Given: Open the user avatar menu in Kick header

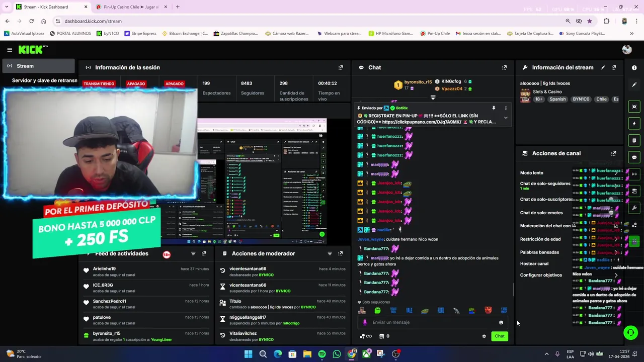Looking at the screenshot, I should [626, 49].
